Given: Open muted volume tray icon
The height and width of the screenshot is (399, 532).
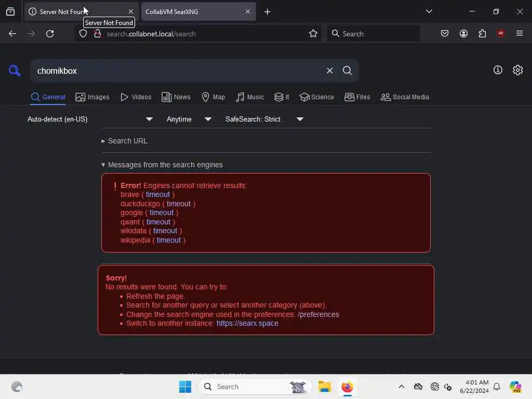Looking at the screenshot, I should pyautogui.click(x=448, y=387).
